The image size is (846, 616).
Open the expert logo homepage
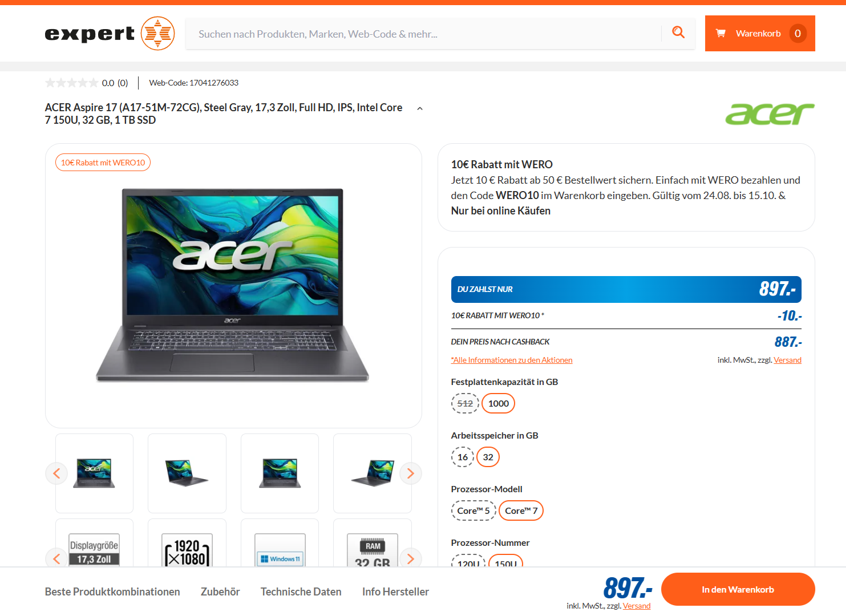110,33
